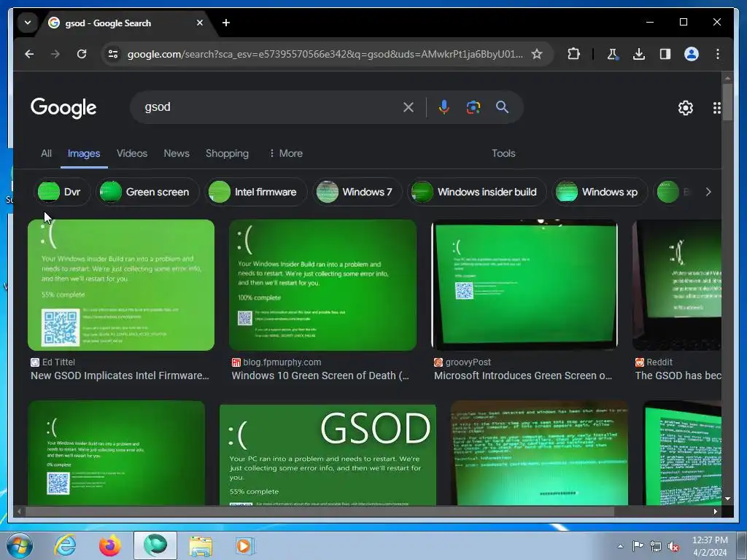Open Chrome Labs flask icon

click(612, 54)
